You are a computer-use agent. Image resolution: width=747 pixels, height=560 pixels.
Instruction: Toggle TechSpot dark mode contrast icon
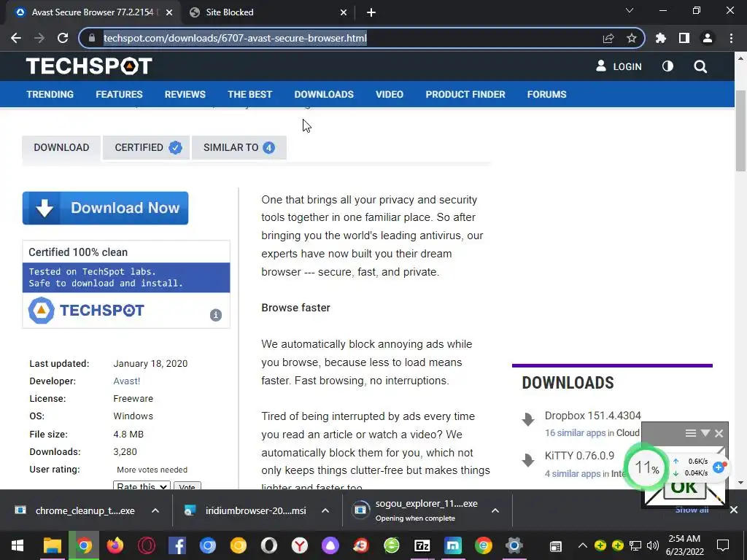click(x=667, y=66)
